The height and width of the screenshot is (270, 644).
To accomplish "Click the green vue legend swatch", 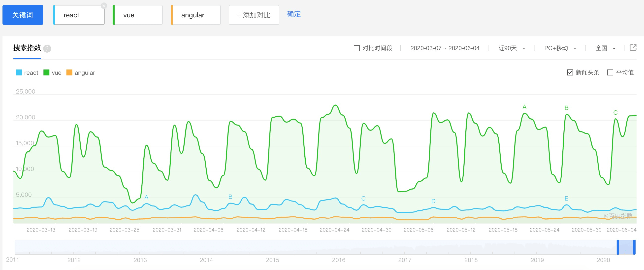I will click(x=46, y=72).
